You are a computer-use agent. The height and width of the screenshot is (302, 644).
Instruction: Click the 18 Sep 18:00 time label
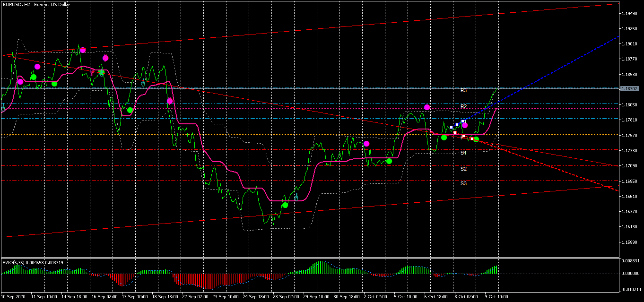point(165,297)
